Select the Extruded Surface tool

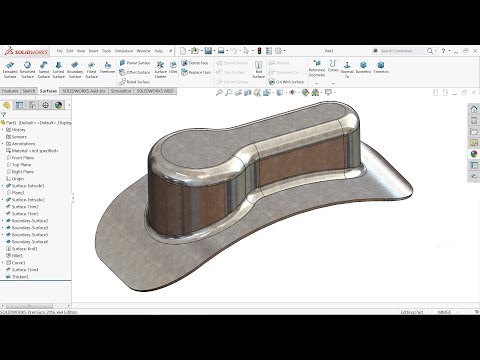tap(10, 69)
